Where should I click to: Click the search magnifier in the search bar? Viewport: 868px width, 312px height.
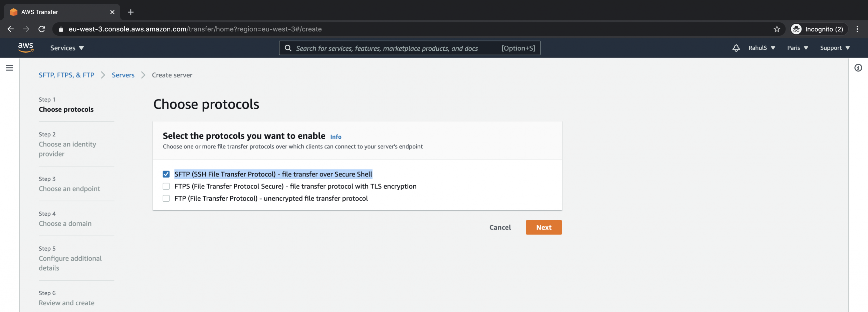pyautogui.click(x=288, y=48)
